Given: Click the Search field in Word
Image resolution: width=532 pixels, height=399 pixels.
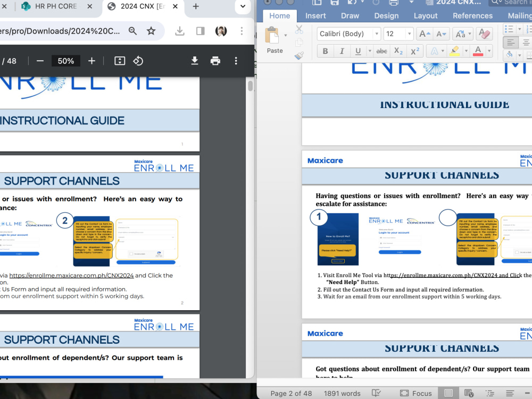Looking at the screenshot, I should coord(510,3).
